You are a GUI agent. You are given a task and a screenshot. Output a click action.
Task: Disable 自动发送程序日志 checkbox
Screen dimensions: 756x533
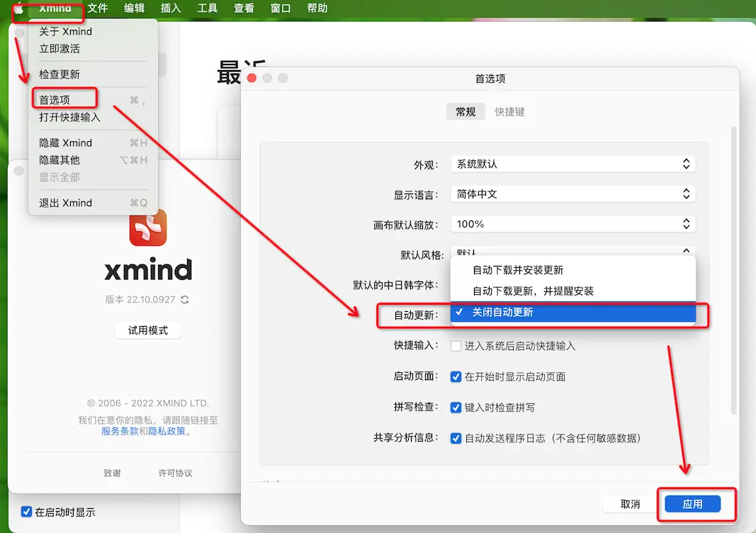pyautogui.click(x=456, y=438)
